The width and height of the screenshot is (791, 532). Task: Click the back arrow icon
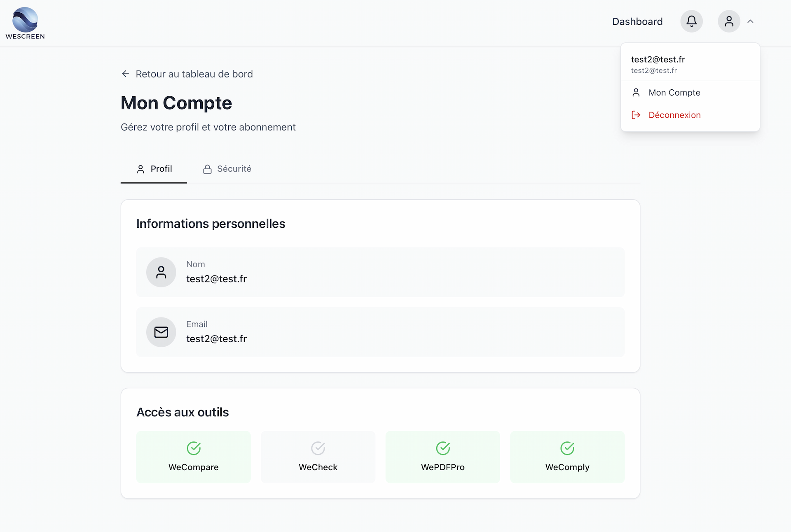125,74
